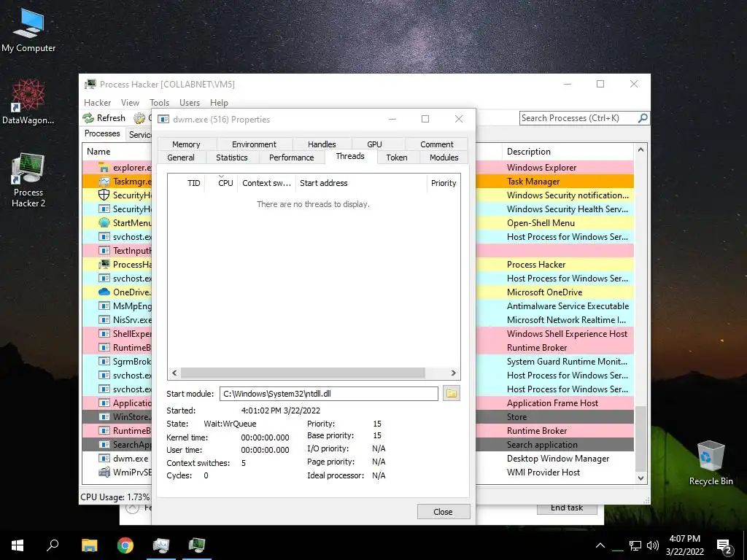Click the Refresh toolbar icon
747x560 pixels.
tap(88, 117)
